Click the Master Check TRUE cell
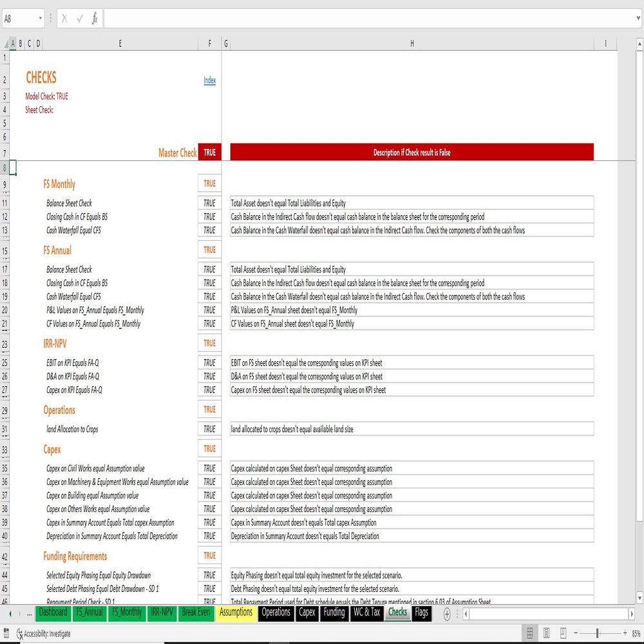Image resolution: width=644 pixels, height=644 pixels. tap(209, 153)
